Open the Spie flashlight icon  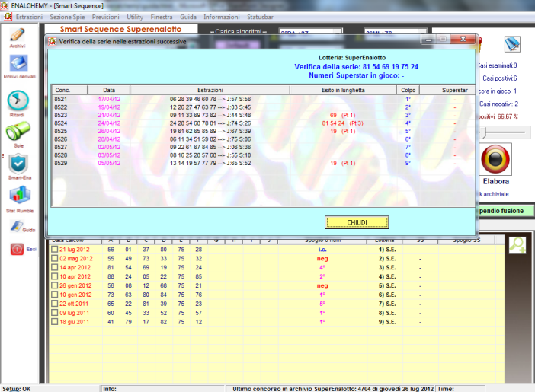tap(18, 132)
